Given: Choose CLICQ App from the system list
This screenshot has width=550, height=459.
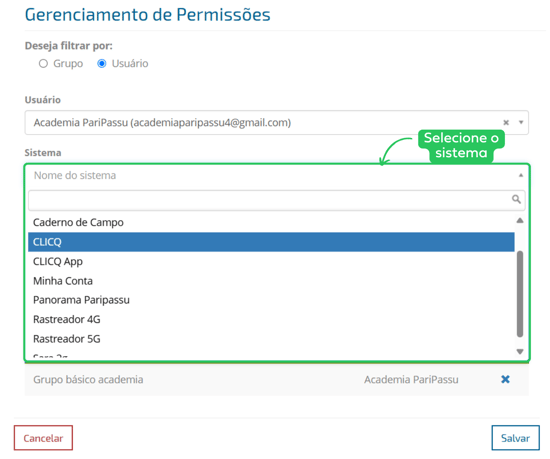Looking at the screenshot, I should (271, 262).
